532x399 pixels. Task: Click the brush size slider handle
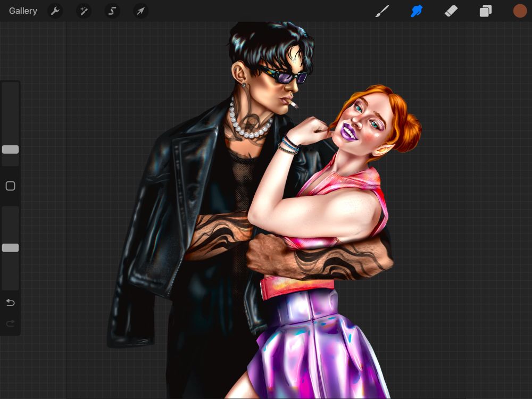(10, 149)
